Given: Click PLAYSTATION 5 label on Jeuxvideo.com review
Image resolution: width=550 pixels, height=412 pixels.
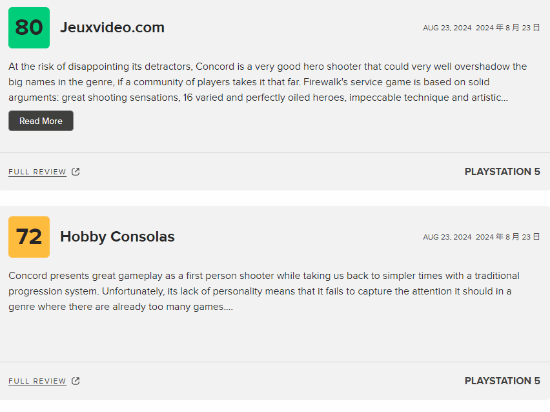Looking at the screenshot, I should [502, 172].
